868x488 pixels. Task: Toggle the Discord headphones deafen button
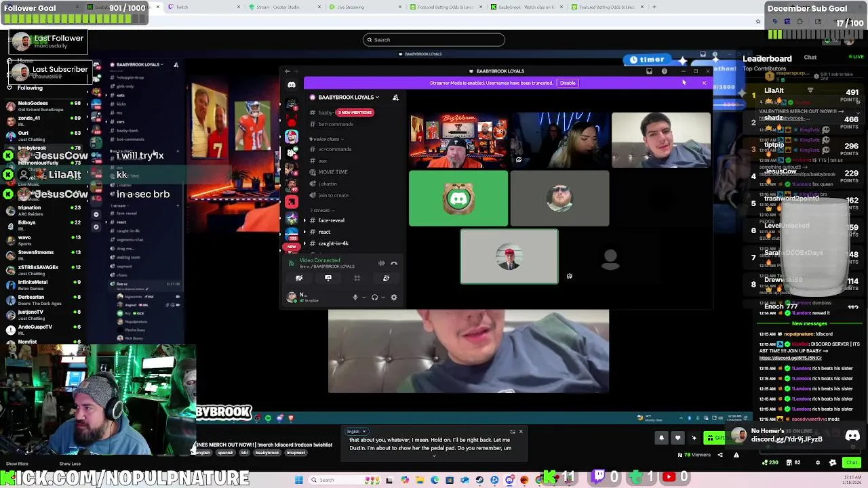[374, 297]
